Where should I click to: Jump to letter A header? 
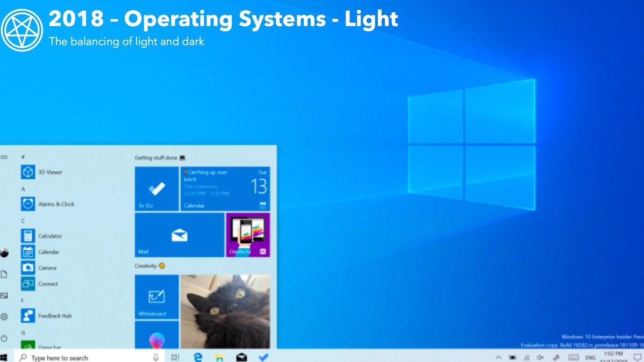(x=23, y=189)
